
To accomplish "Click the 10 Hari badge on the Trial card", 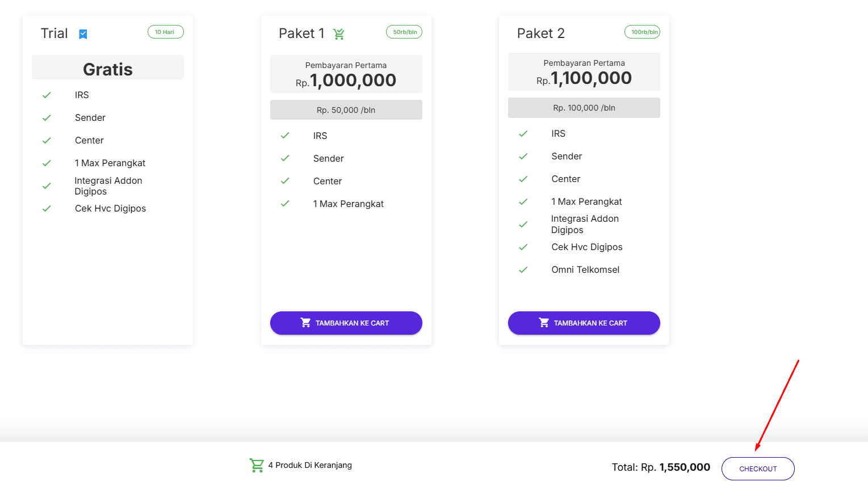I will pos(165,32).
